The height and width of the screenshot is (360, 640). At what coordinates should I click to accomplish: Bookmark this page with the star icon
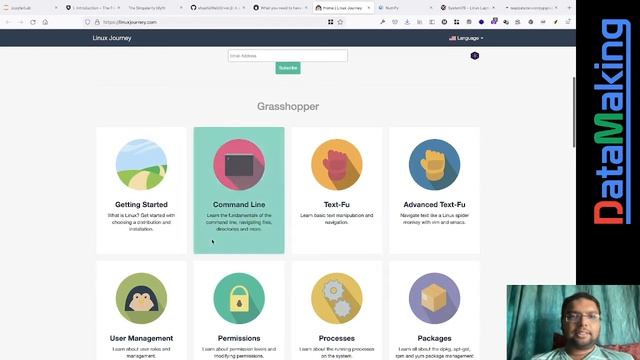[x=340, y=22]
